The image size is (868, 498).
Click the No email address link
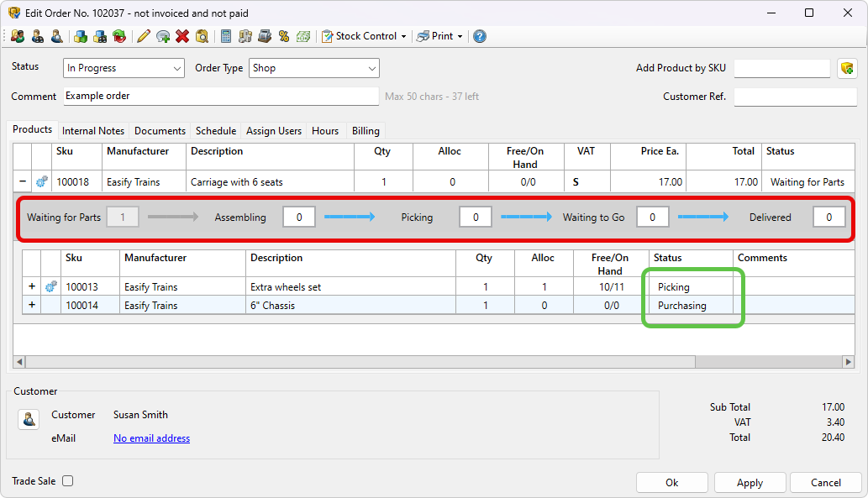coord(151,438)
